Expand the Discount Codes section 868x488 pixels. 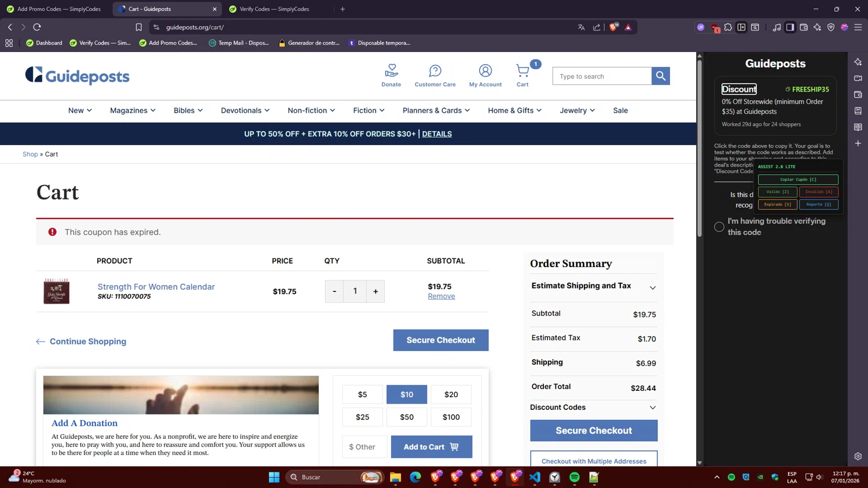[594, 407]
